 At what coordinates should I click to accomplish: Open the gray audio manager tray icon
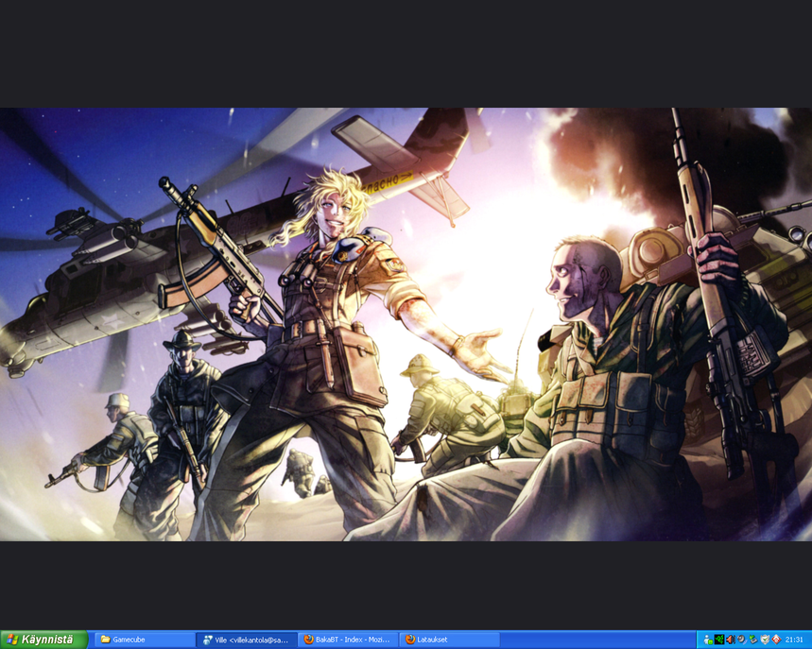point(741,640)
